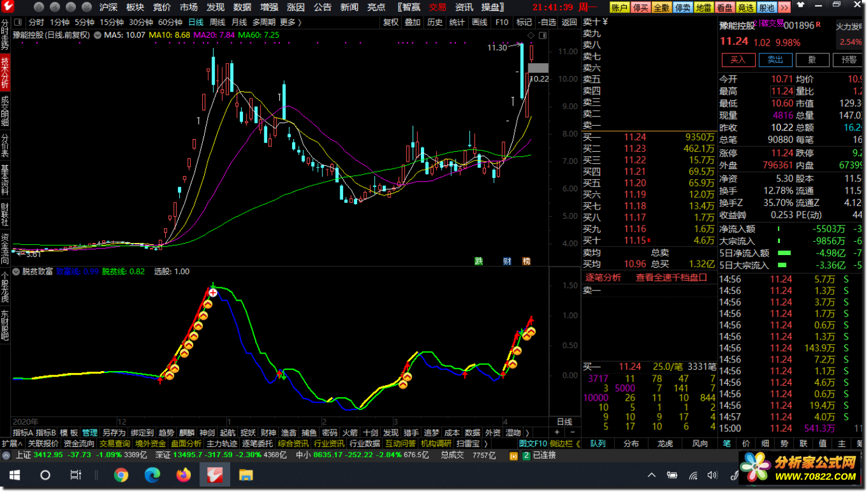Screen dimensions: 868x492
Task: Click the 图文F10 button
Action: tap(533, 444)
